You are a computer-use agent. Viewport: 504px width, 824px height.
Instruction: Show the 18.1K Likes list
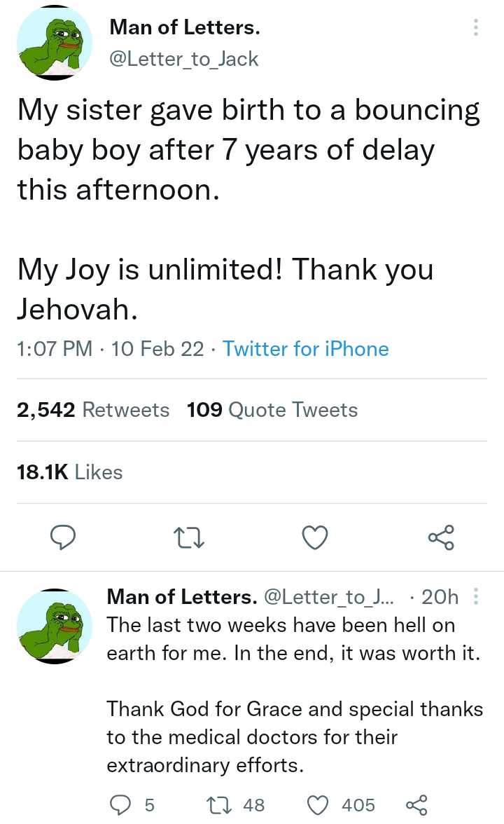[69, 472]
